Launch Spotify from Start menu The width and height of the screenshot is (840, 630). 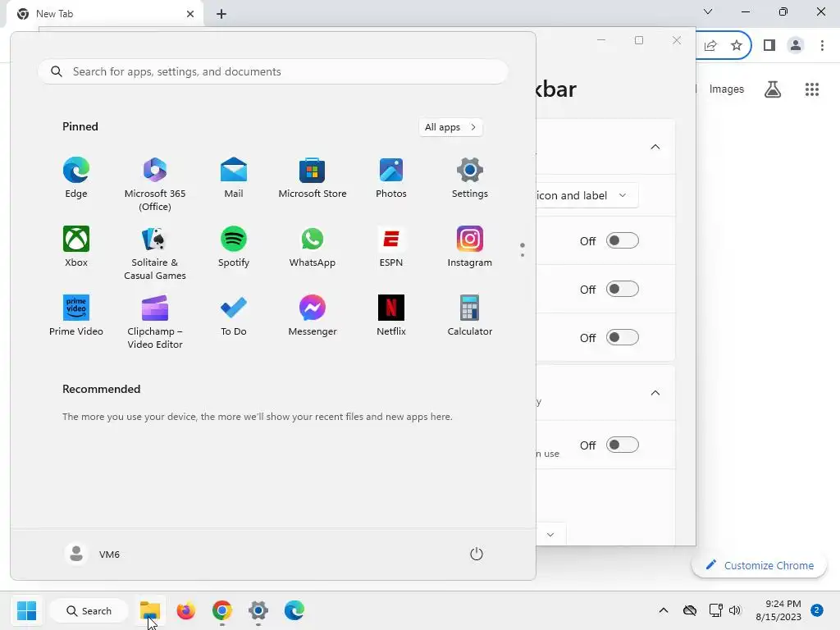pyautogui.click(x=234, y=246)
